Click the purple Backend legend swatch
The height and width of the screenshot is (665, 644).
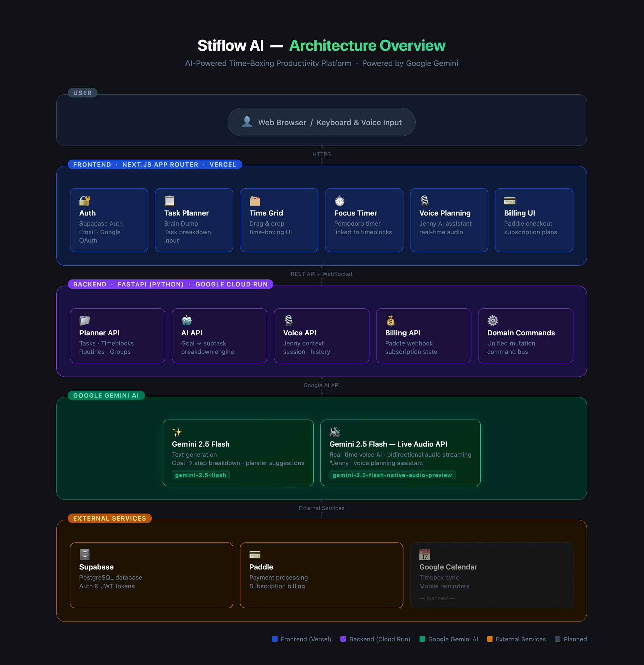tap(343, 639)
